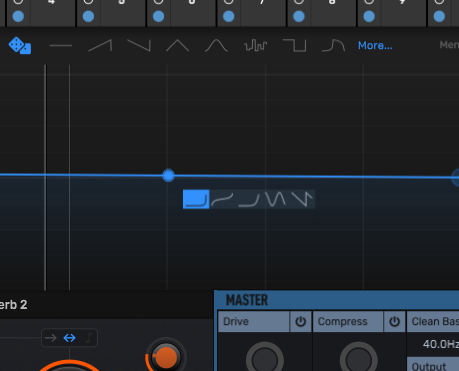
Task: Select the ramp down shape preset
Action: click(x=139, y=45)
